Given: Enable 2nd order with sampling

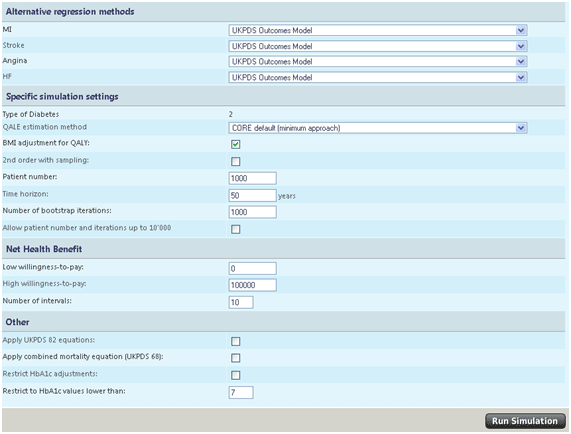Looking at the screenshot, I should coord(236,161).
